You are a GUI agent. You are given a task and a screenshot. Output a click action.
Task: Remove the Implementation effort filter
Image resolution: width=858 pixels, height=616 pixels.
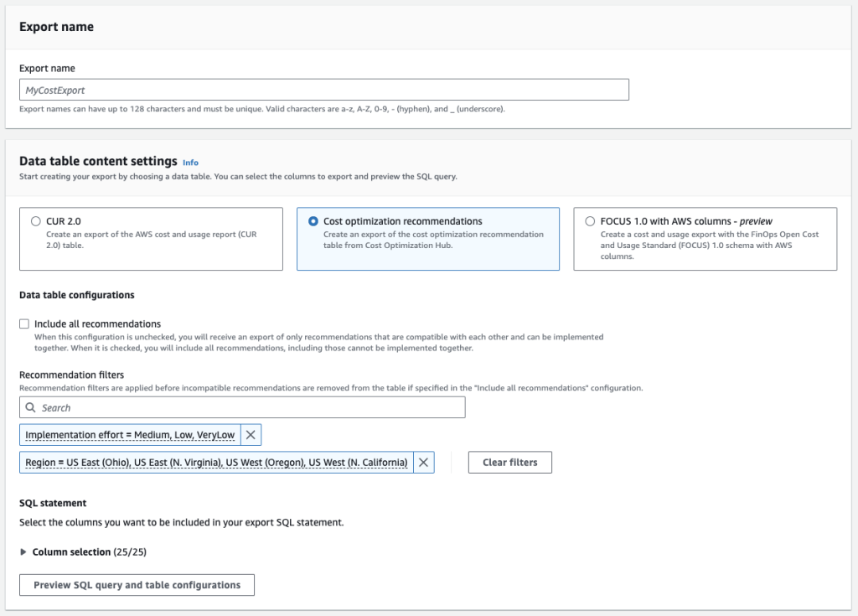pyautogui.click(x=249, y=434)
